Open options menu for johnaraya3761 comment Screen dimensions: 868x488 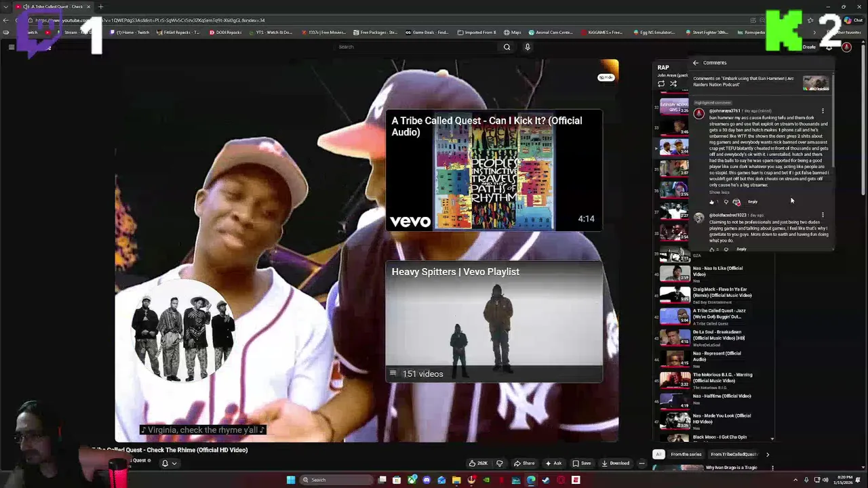[x=823, y=111]
